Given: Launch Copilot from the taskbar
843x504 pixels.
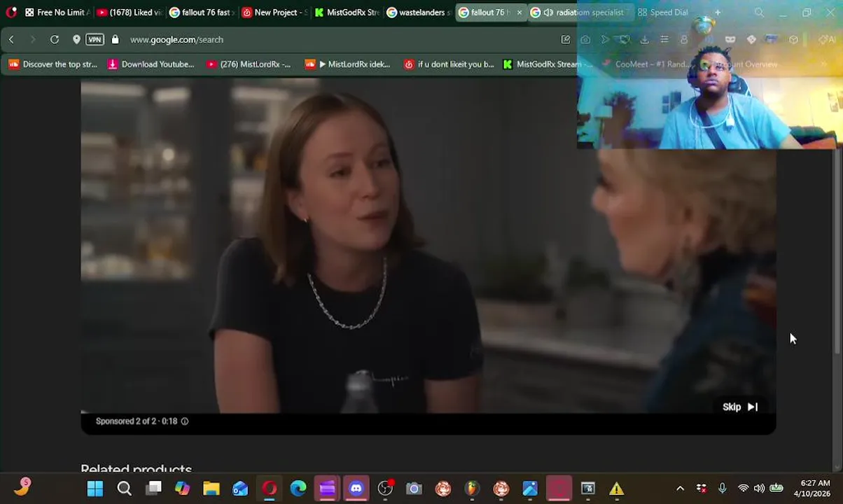Looking at the screenshot, I should point(182,489).
